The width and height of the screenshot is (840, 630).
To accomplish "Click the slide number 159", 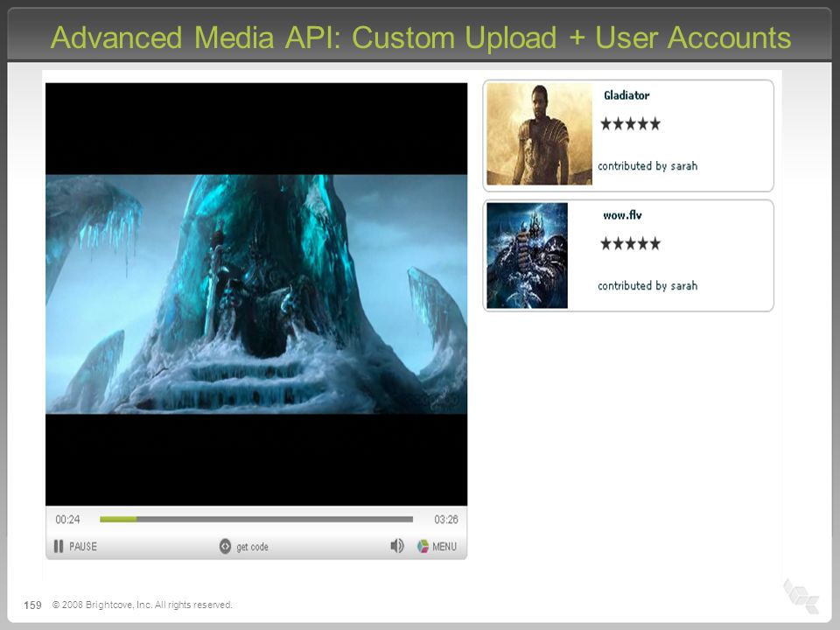I will tap(32, 605).
